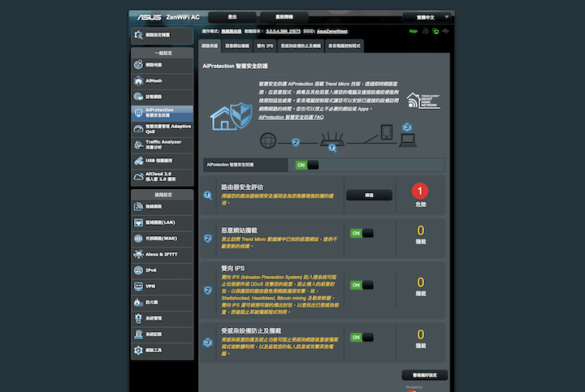Viewport: 585px width, 392px height.
Task: Toggle 受感染設備防止及攔截 ON switch
Action: pos(362,338)
